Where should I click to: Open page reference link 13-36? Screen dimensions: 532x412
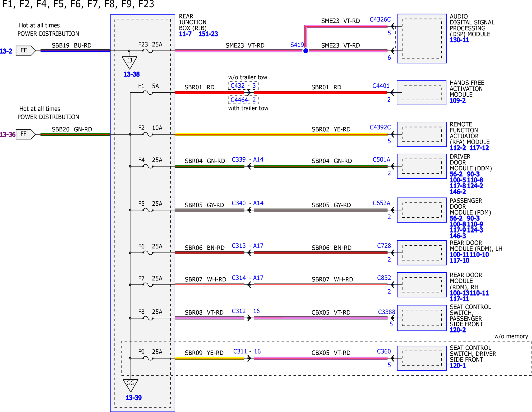[x=7, y=135]
